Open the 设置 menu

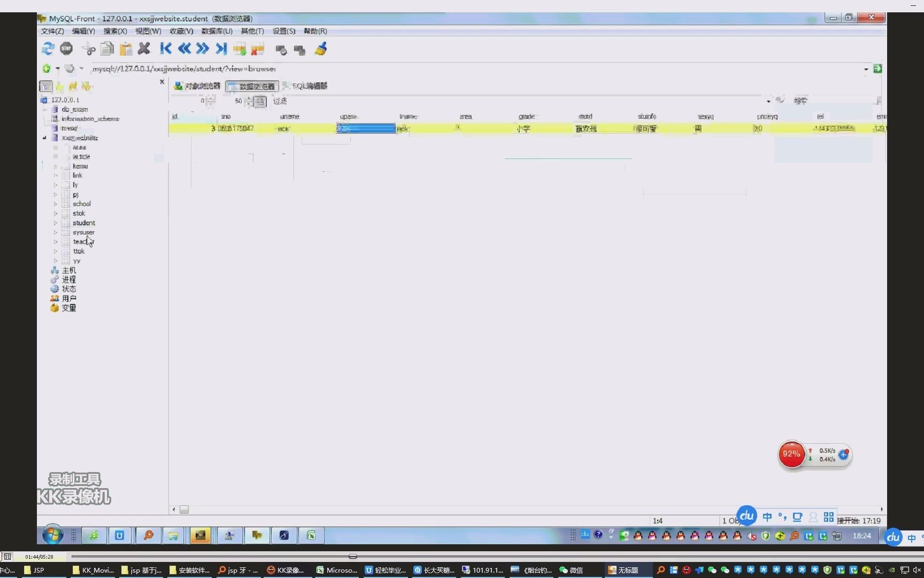(284, 31)
